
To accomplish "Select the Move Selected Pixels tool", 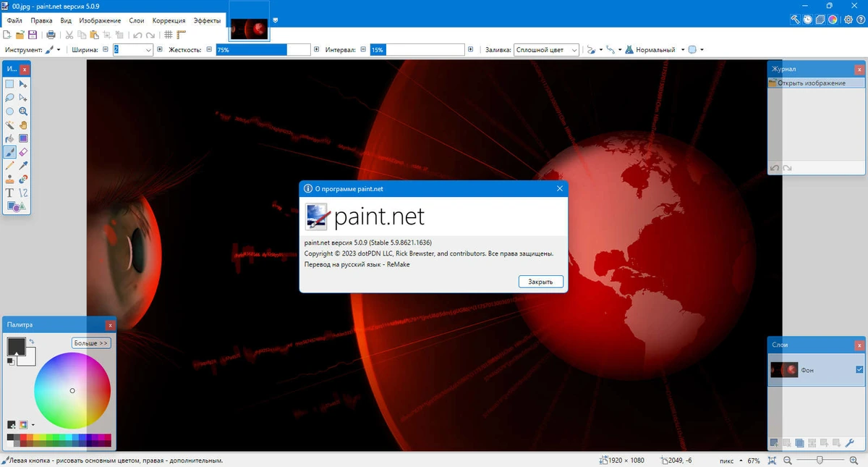I will (23, 84).
